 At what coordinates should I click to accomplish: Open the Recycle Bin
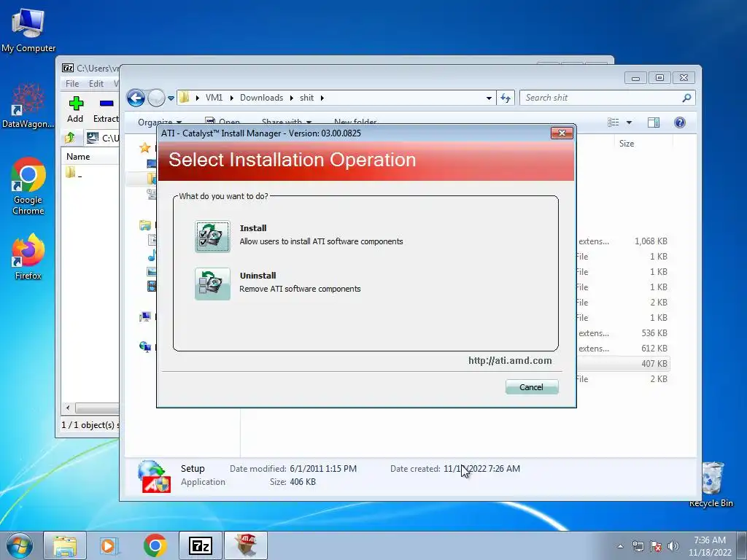712,484
